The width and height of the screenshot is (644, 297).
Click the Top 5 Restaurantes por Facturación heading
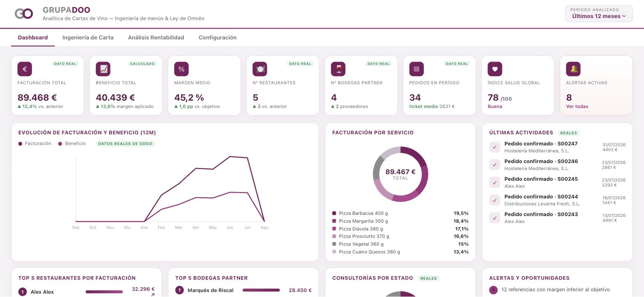(x=77, y=278)
